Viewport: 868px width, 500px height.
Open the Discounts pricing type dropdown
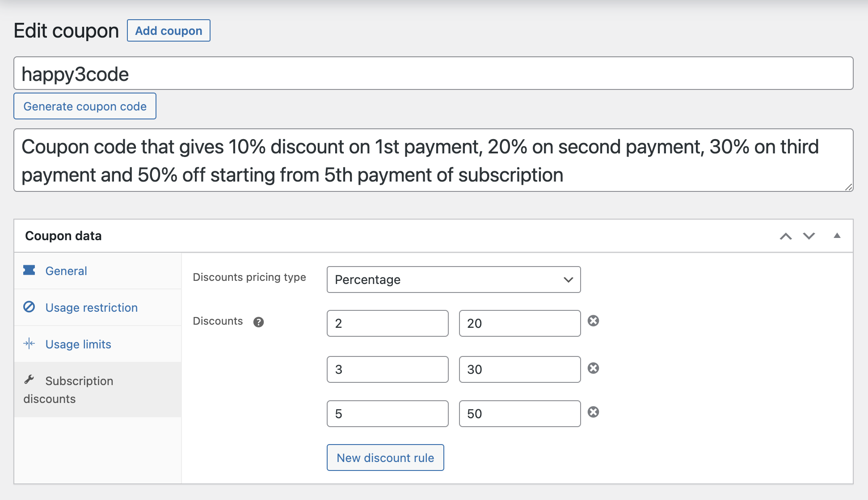(x=453, y=280)
